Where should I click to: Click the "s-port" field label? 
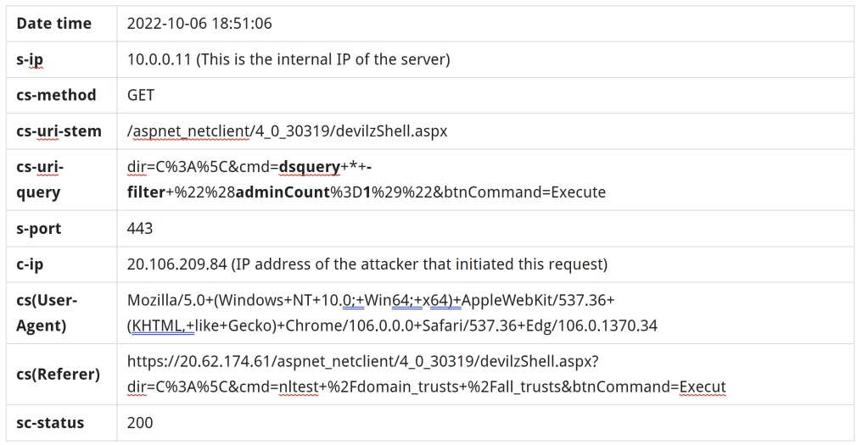coord(39,229)
